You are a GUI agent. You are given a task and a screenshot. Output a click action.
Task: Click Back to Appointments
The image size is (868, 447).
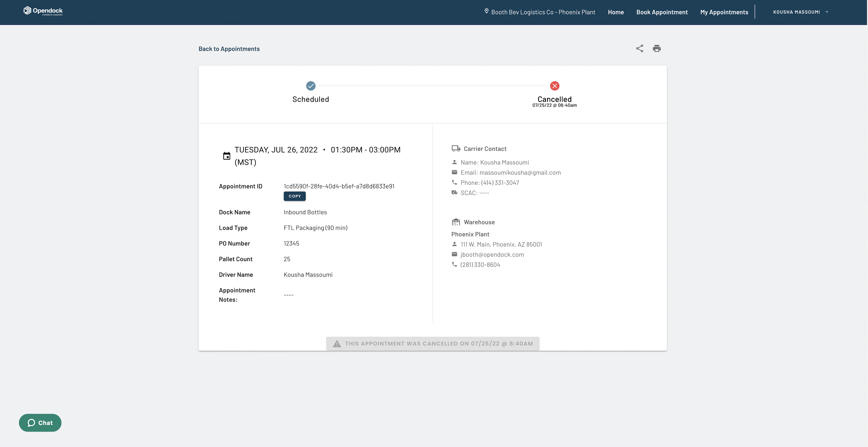pos(229,49)
